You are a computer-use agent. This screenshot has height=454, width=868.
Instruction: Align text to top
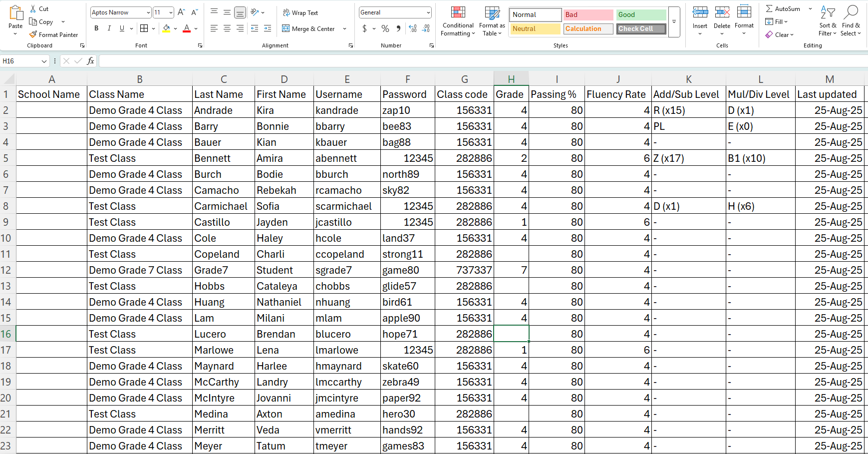(214, 12)
